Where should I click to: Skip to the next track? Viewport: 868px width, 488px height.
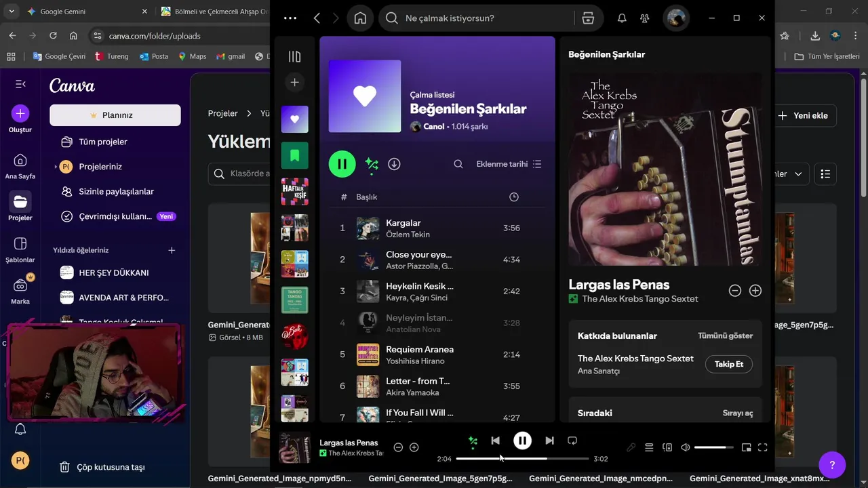549,441
